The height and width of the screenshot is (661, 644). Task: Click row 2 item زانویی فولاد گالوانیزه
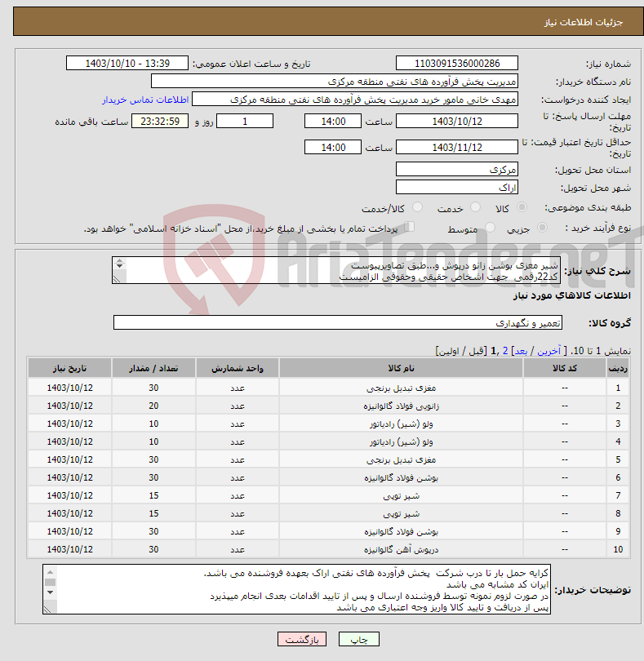tap(401, 406)
